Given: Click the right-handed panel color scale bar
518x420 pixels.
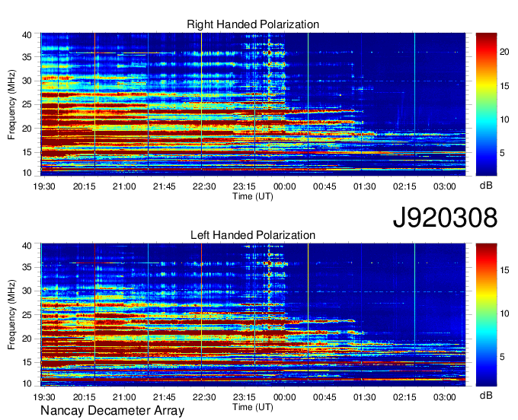Looking at the screenshot, I should 486,104.
